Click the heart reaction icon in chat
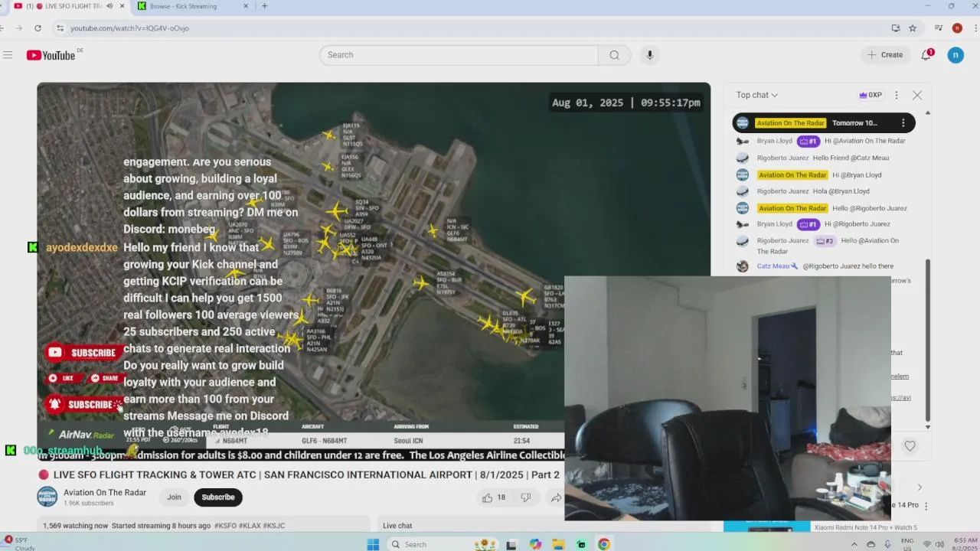The image size is (980, 551). [910, 446]
